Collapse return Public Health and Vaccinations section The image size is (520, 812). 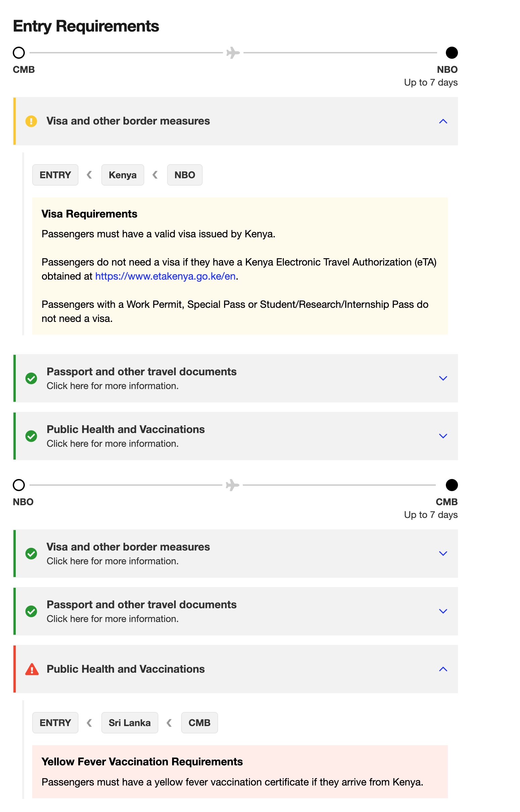click(x=443, y=669)
